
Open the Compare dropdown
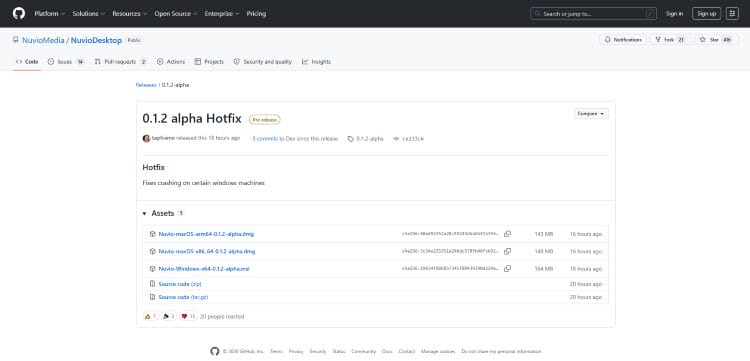coord(591,114)
